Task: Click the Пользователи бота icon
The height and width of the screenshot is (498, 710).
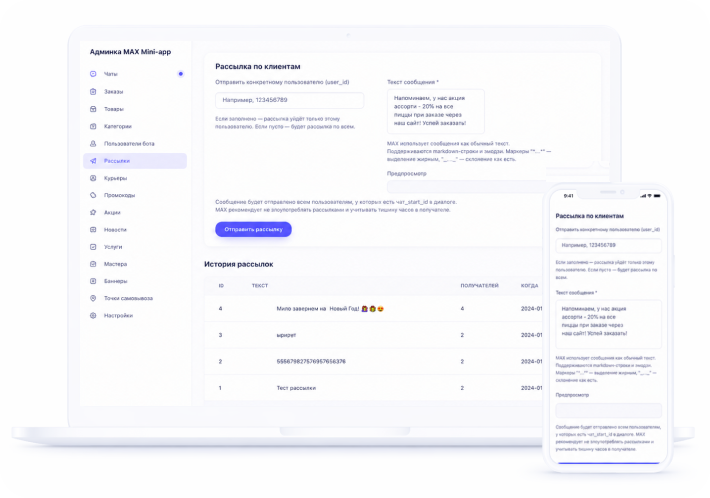Action: click(x=93, y=144)
